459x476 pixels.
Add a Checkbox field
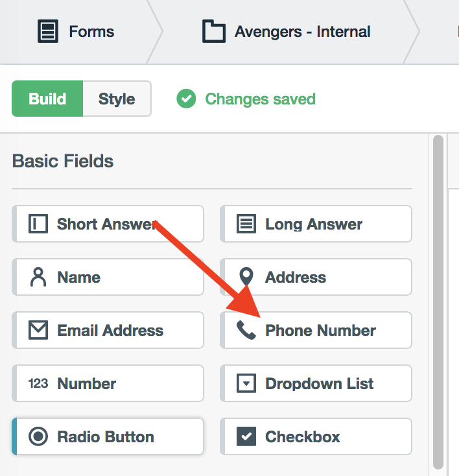coord(316,436)
